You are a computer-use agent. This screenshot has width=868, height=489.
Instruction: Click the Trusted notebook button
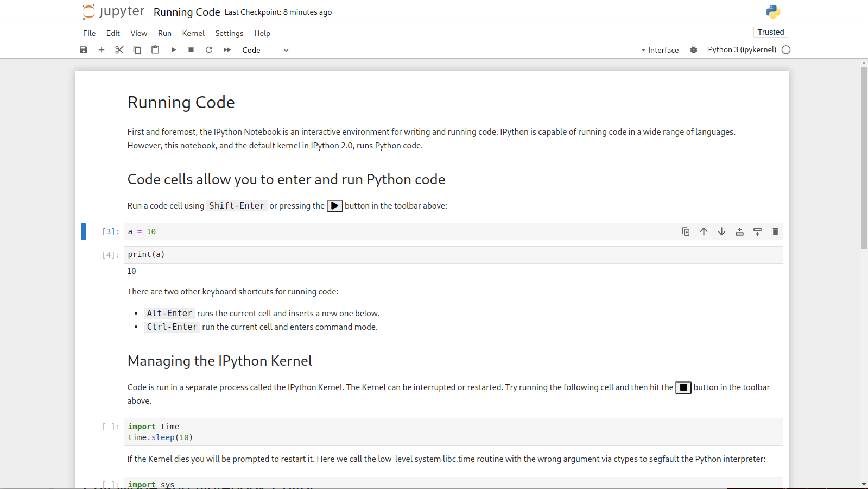coord(770,32)
